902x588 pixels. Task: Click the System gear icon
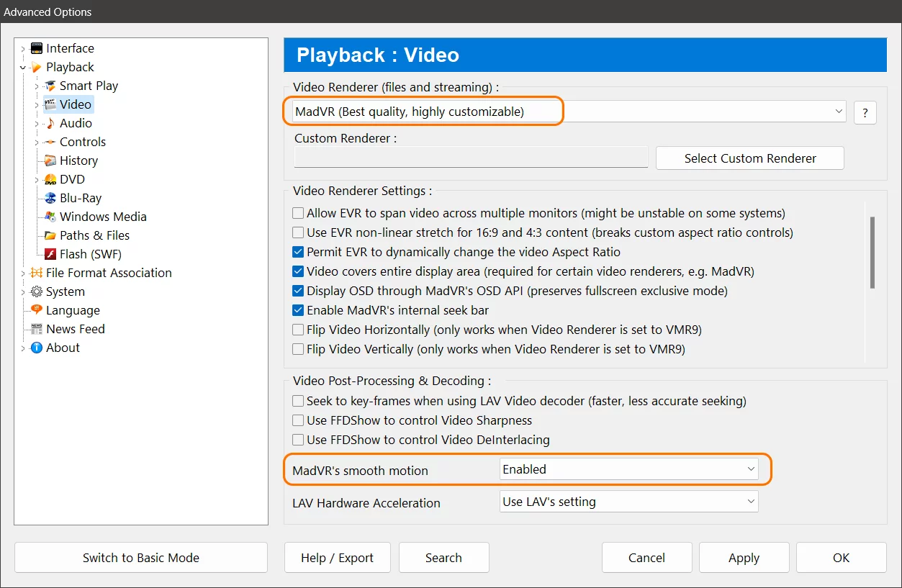[x=37, y=291]
